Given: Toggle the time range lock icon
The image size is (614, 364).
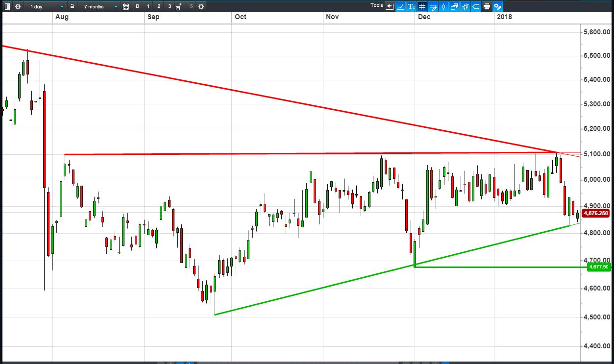Looking at the screenshot, I should point(72,6).
